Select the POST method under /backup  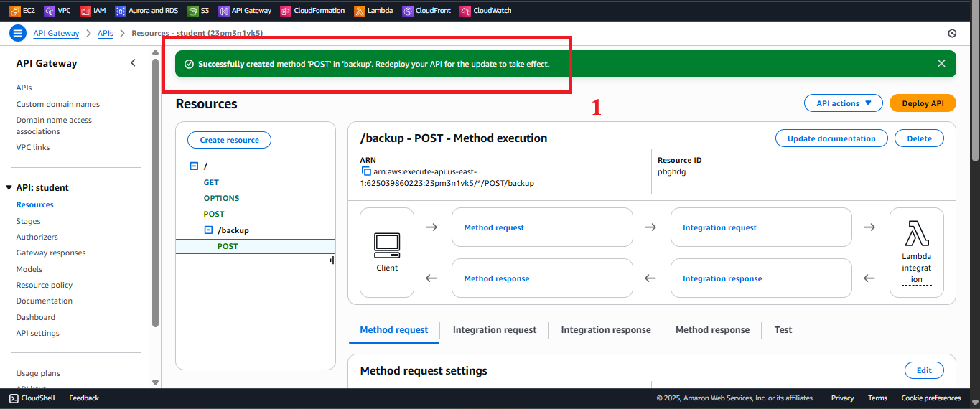pyautogui.click(x=228, y=246)
